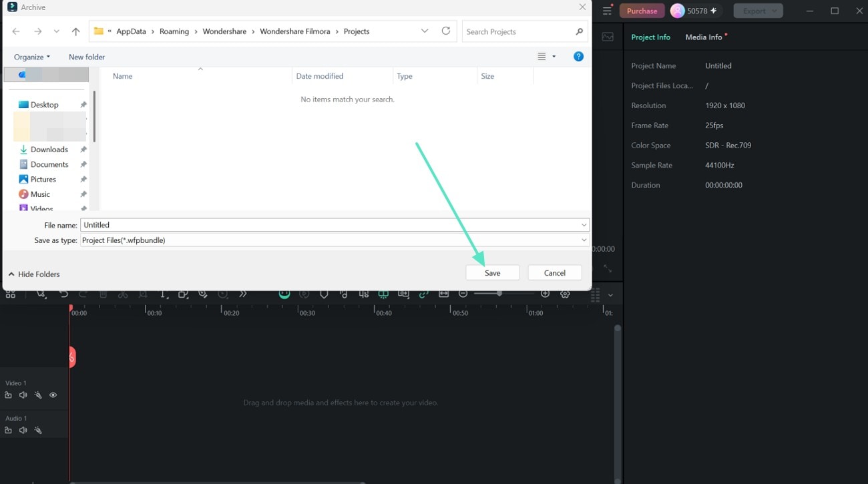The height and width of the screenshot is (484, 868).
Task: Lock the Audio 1 track
Action: [8, 431]
